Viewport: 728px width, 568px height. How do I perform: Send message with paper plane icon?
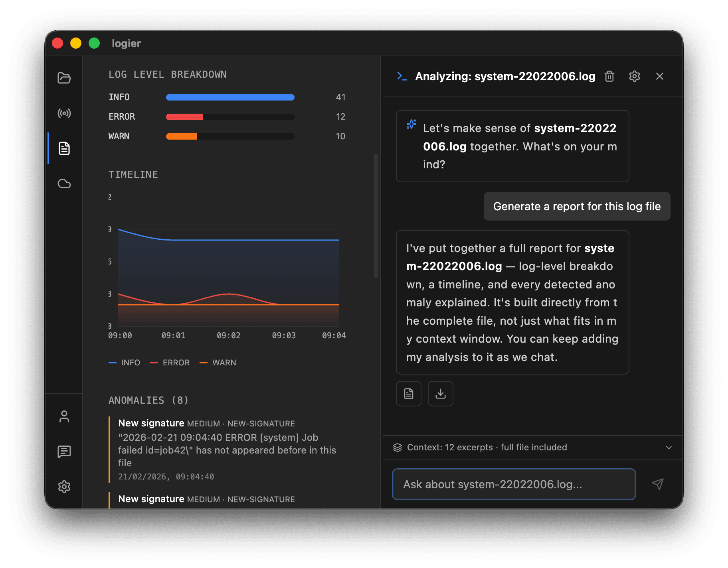coord(657,484)
